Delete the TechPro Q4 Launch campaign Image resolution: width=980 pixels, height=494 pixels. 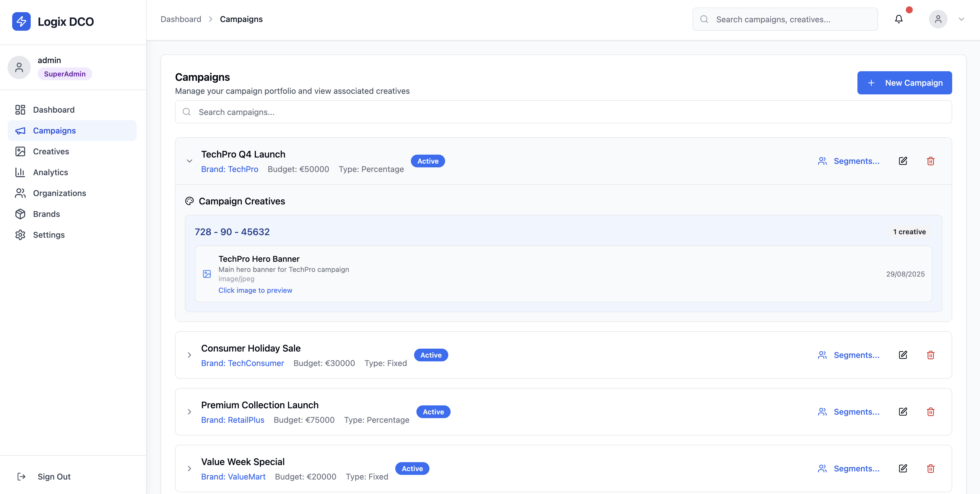click(930, 161)
